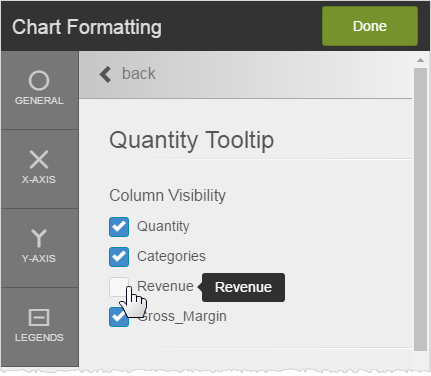Click the black Revenue tooltip popup
This screenshot has width=431, height=376.
click(243, 287)
